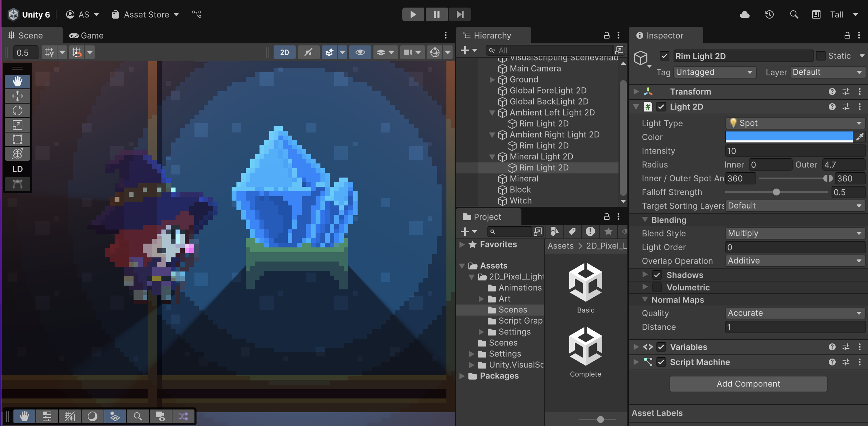Select the Rotate tool
The height and width of the screenshot is (426, 868).
(18, 110)
